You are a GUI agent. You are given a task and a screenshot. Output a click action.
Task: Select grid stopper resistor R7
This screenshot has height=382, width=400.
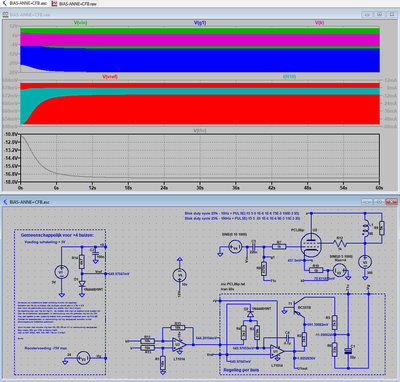pos(279,247)
